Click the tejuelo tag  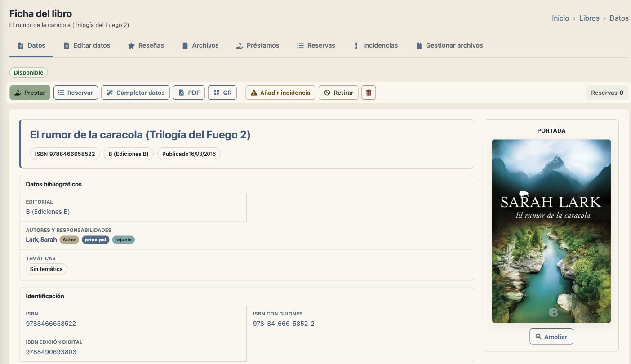click(124, 240)
